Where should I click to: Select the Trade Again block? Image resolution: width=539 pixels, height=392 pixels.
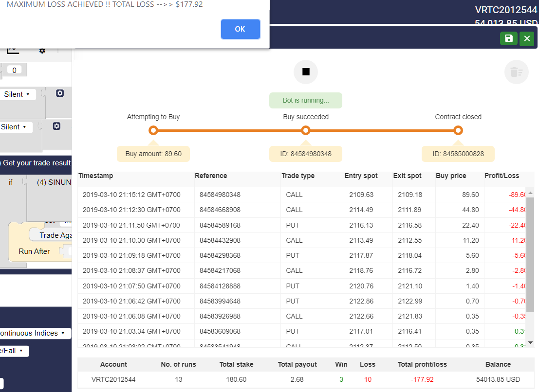(55, 235)
